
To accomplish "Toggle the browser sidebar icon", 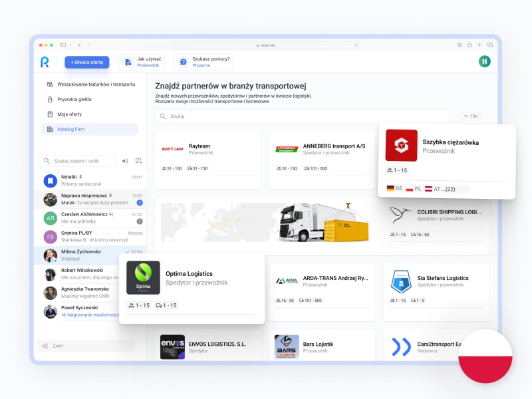I will [x=63, y=45].
